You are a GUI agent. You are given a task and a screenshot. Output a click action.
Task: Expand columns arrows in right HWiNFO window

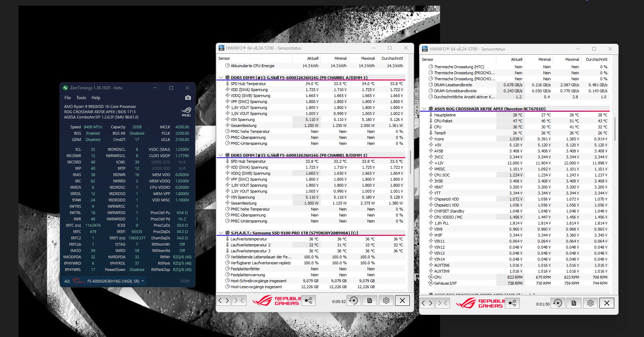click(427, 303)
